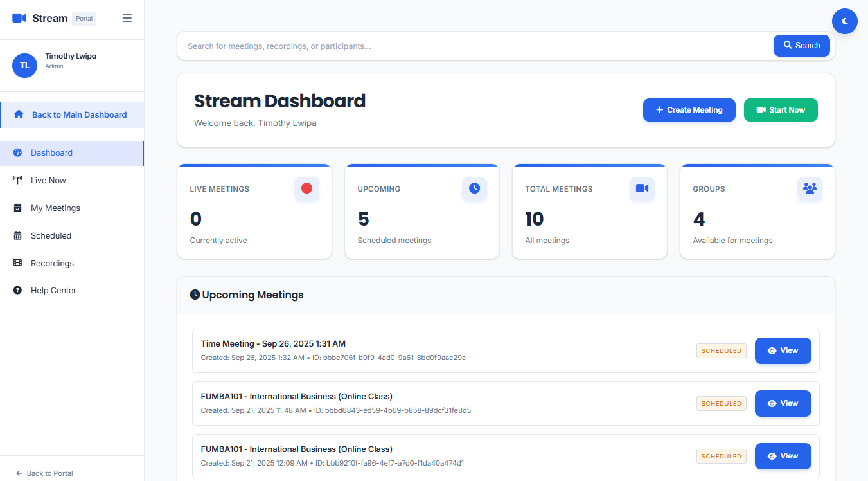Click the TL user avatar
This screenshot has height=481, width=868.
click(x=24, y=65)
